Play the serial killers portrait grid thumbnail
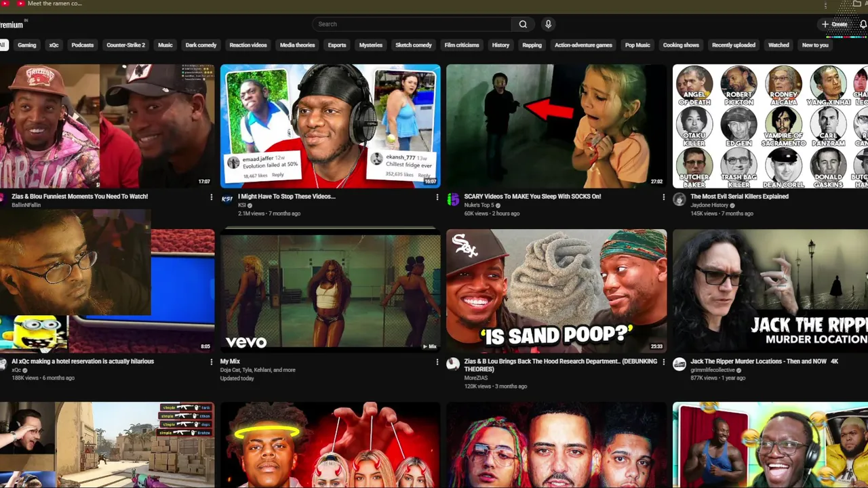This screenshot has width=868, height=488. (x=770, y=126)
